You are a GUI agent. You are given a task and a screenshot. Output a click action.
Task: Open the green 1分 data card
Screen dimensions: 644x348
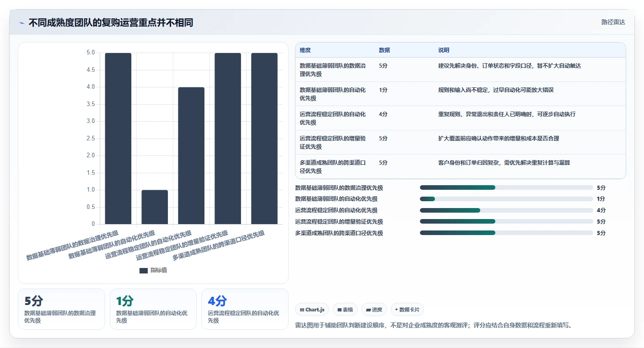[153, 309]
